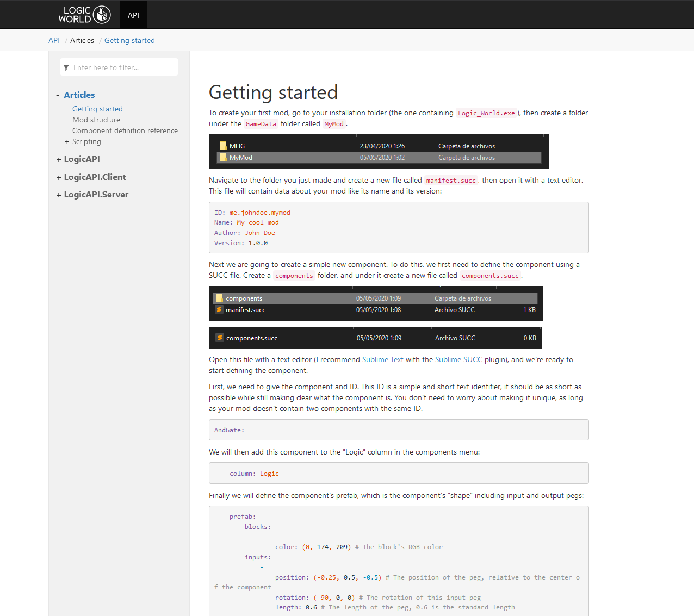Screen dimensions: 694x616
Task: Click the filter funnel icon
Action: point(66,67)
